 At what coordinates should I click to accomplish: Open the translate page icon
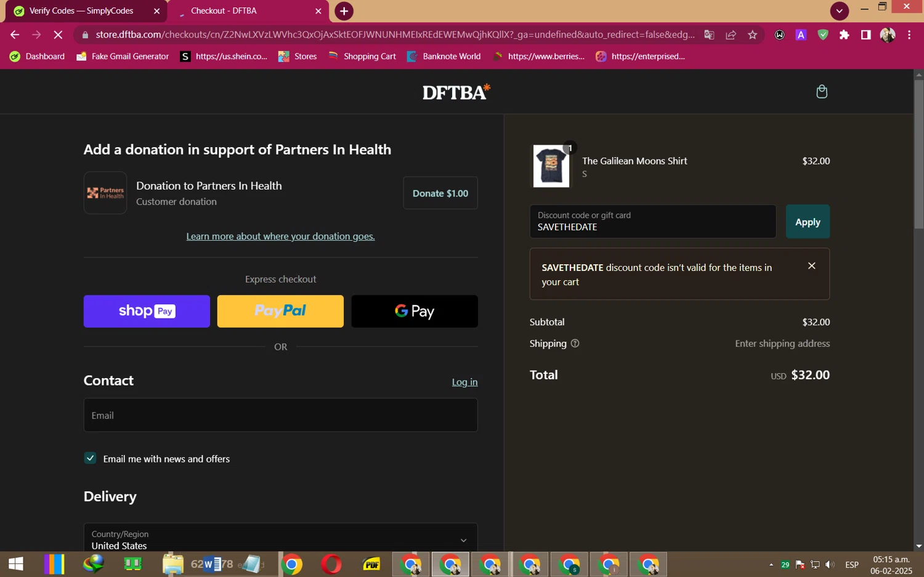coord(709,35)
